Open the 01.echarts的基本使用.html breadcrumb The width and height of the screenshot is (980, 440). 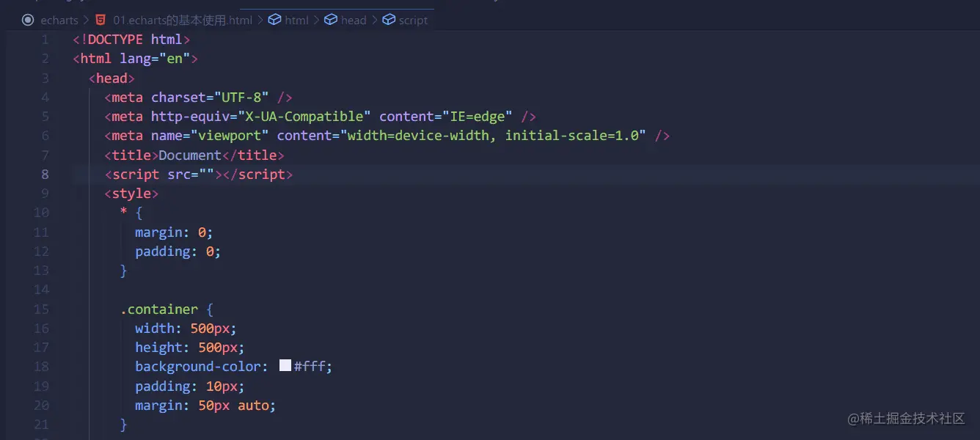[x=183, y=21]
